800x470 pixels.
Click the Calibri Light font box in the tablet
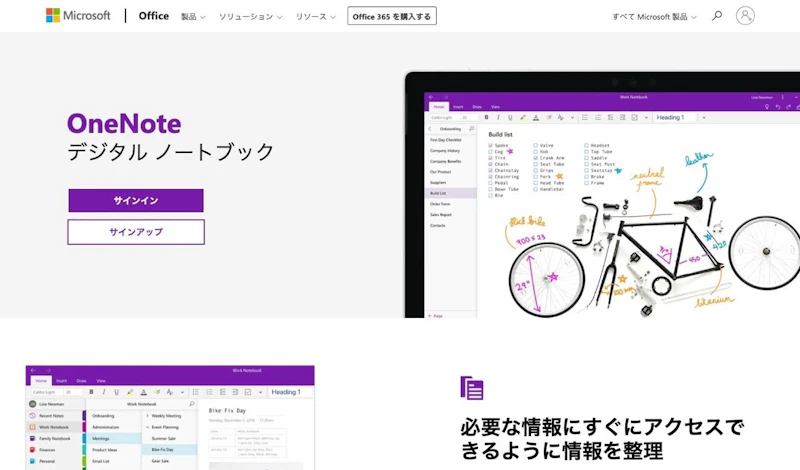(x=443, y=117)
